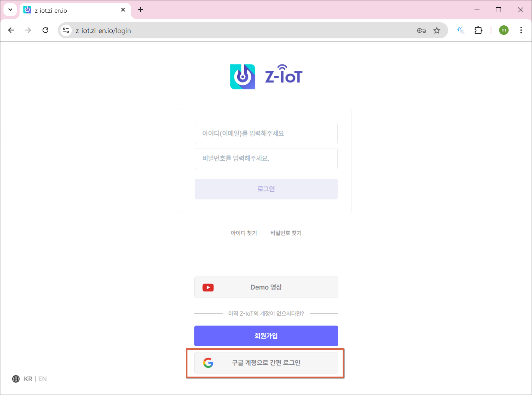Open a new browser tab
Viewport: 532px width, 395px height.
[141, 10]
